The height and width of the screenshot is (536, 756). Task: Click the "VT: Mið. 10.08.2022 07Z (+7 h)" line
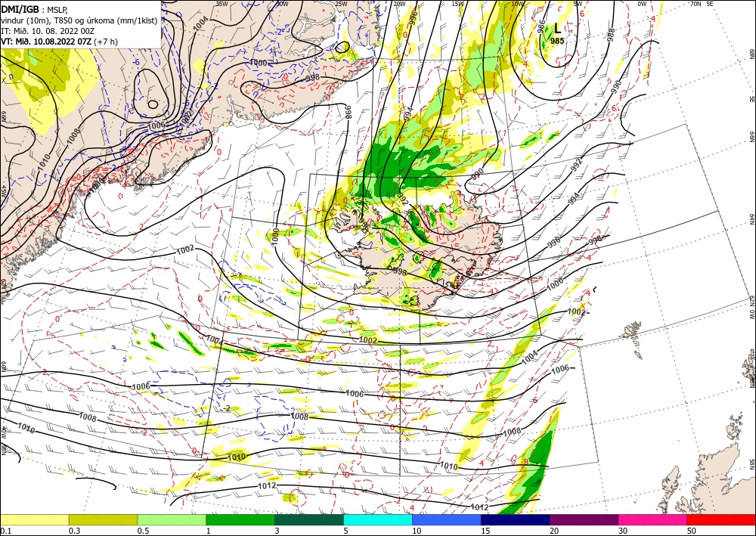click(x=59, y=42)
